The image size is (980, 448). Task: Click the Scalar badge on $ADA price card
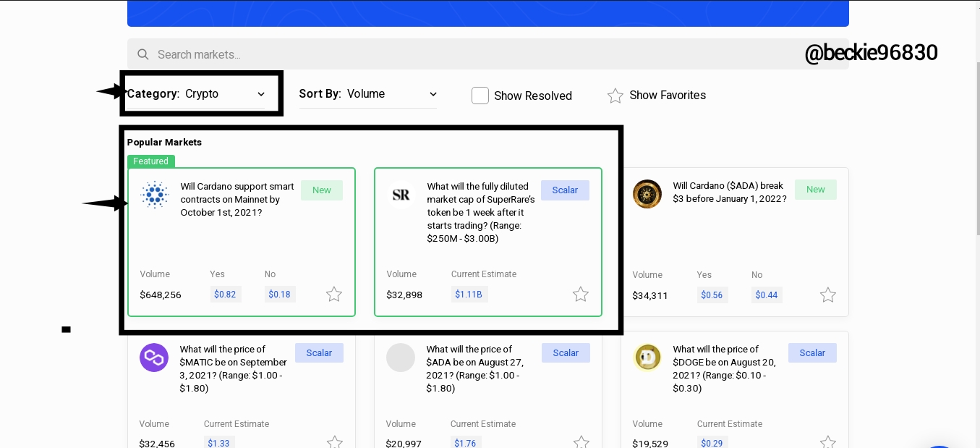click(566, 353)
